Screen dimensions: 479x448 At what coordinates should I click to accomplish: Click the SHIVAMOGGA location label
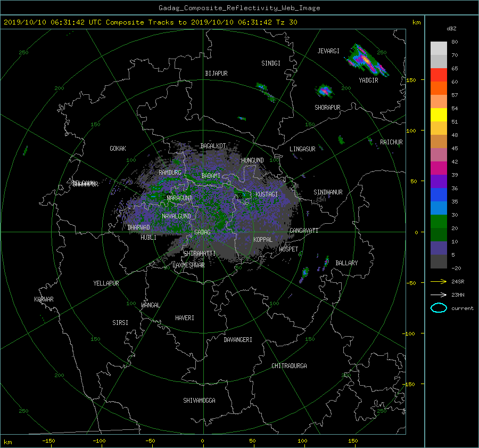pos(199,401)
